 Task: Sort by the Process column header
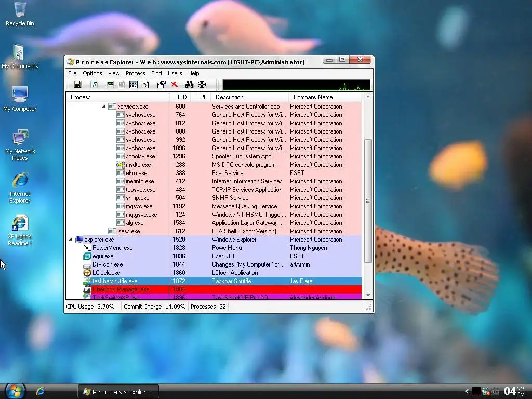[117, 97]
